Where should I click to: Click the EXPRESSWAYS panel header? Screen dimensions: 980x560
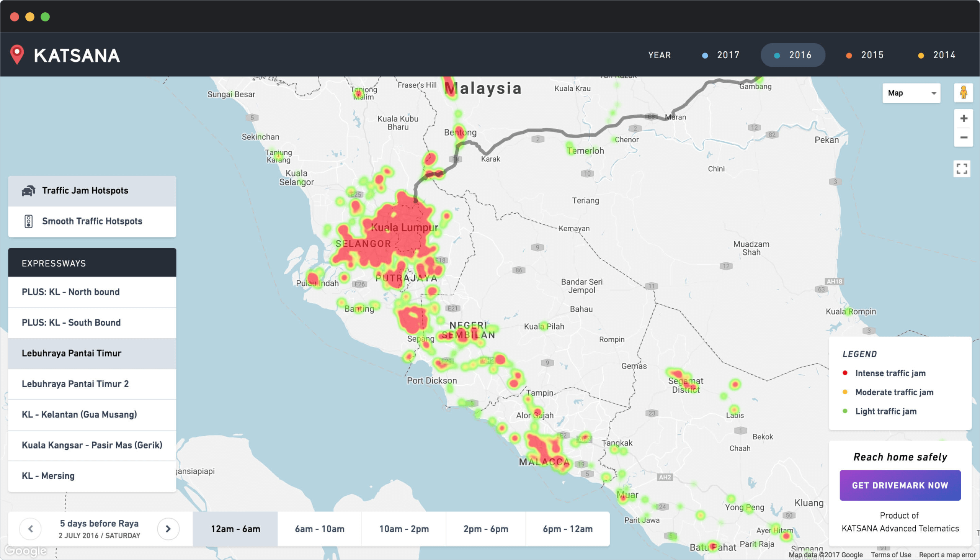click(x=92, y=263)
